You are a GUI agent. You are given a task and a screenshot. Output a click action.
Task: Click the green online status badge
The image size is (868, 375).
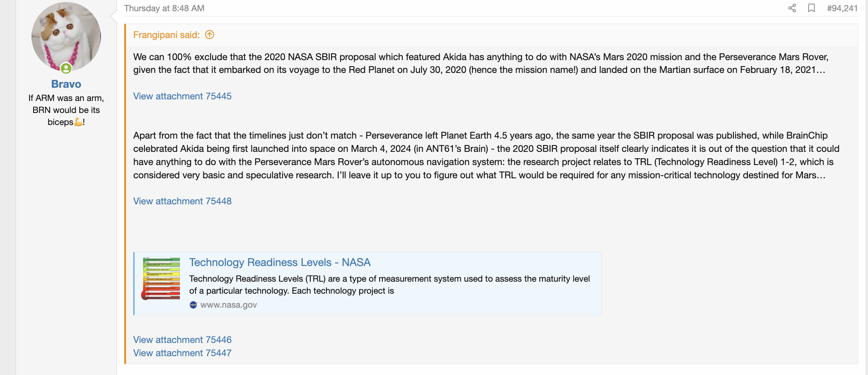pyautogui.click(x=66, y=69)
